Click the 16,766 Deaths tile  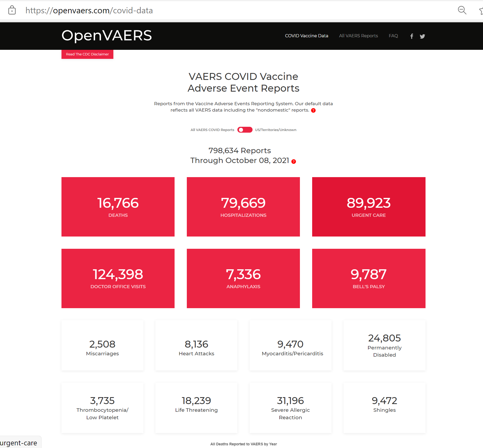pyautogui.click(x=118, y=207)
